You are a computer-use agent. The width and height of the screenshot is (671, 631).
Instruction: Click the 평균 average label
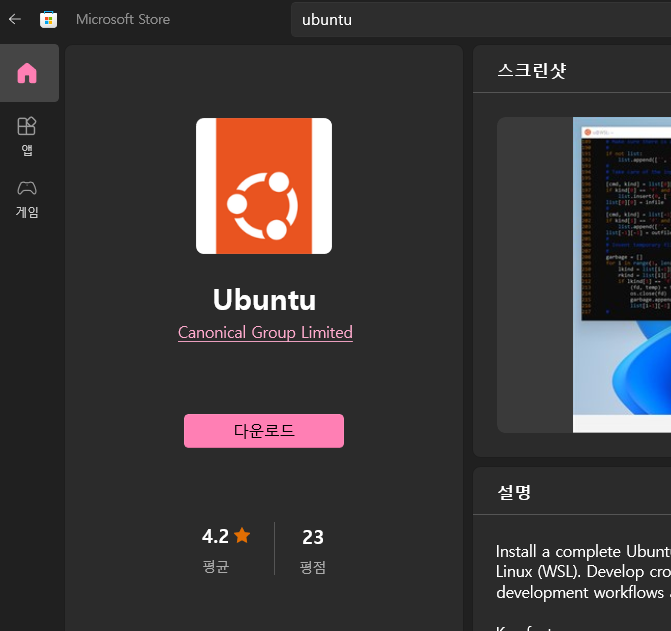216,567
